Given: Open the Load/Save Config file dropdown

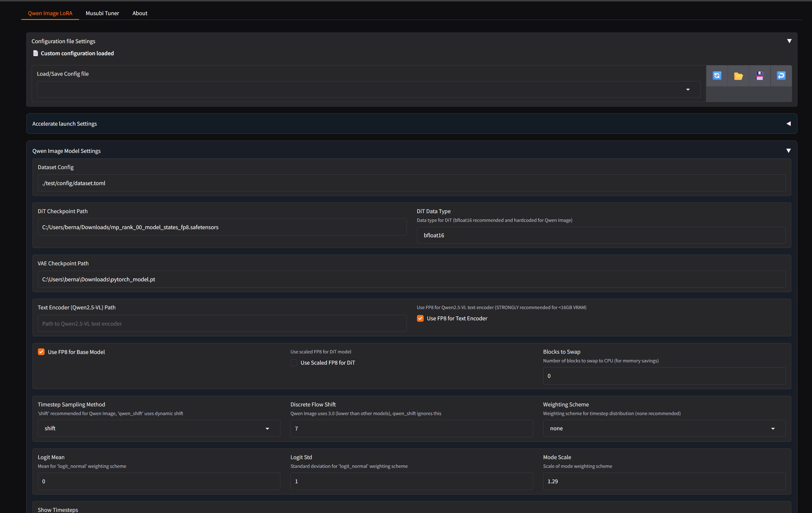Looking at the screenshot, I should [x=688, y=90].
